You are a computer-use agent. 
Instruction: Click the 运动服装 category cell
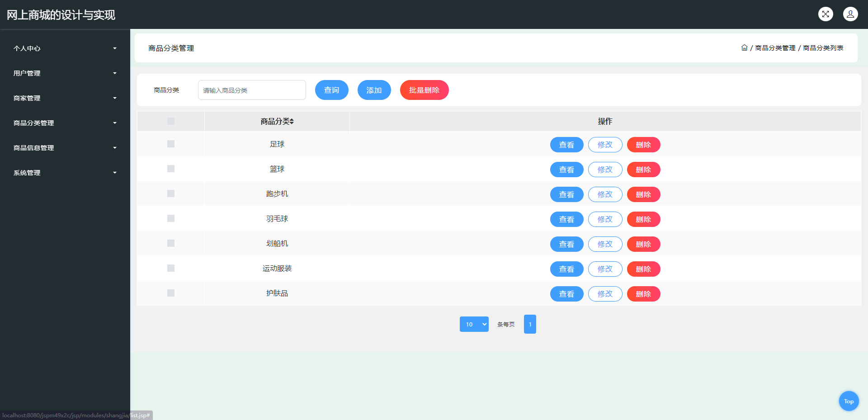(277, 269)
